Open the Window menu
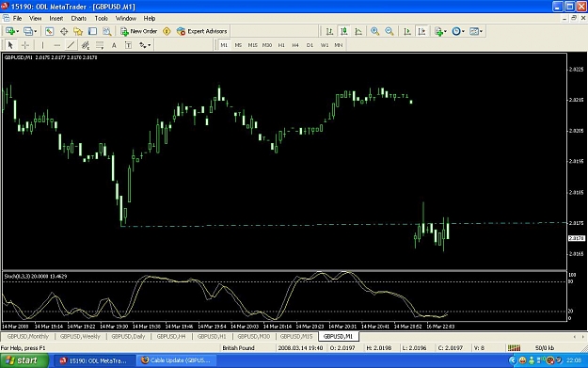The image size is (588, 368). (x=126, y=18)
